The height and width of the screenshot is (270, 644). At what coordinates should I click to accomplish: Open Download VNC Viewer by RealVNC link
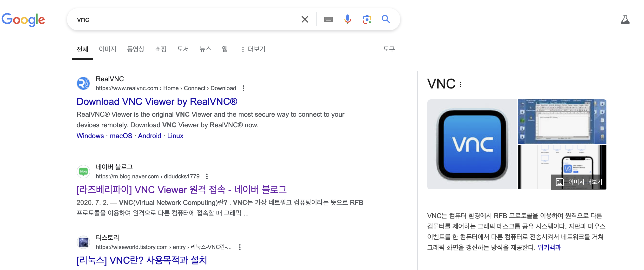pos(157,101)
